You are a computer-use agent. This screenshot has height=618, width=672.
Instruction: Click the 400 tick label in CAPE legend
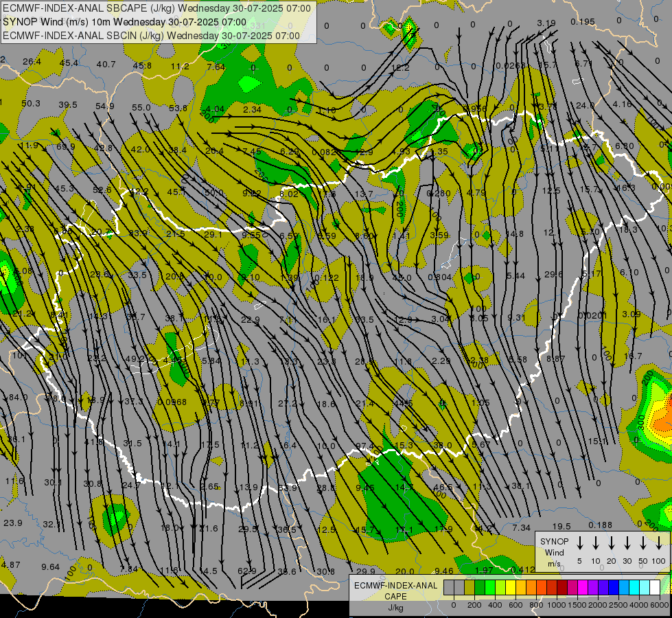[495, 605]
